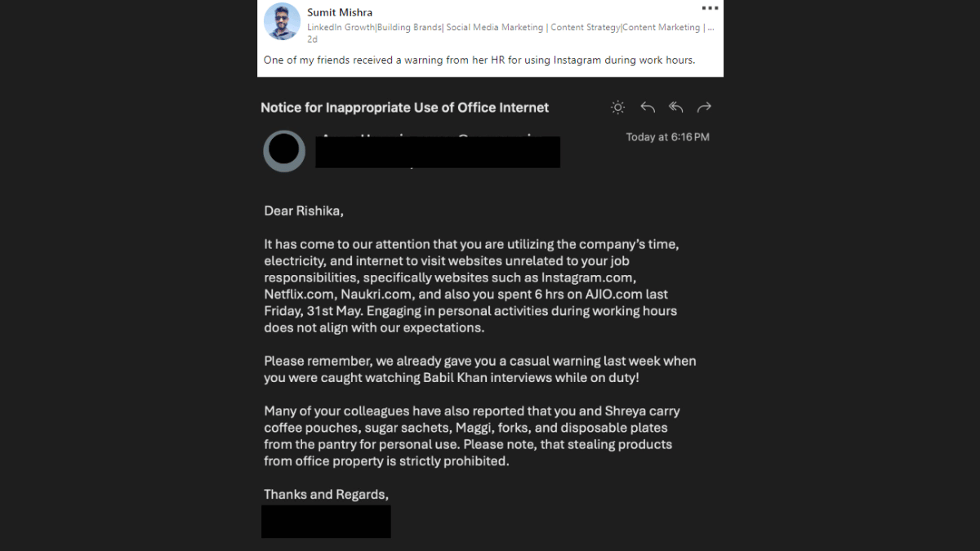Click the Sumit Mishra name link
This screenshot has height=551, width=980.
tap(340, 12)
